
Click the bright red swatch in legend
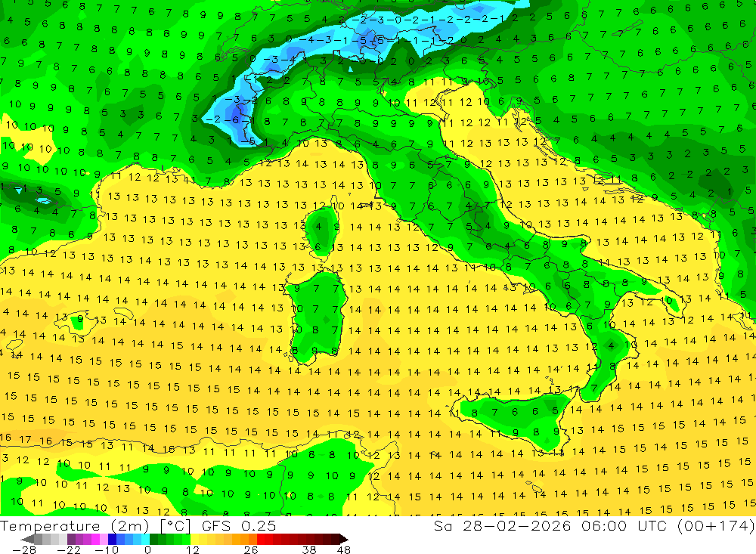(261, 540)
